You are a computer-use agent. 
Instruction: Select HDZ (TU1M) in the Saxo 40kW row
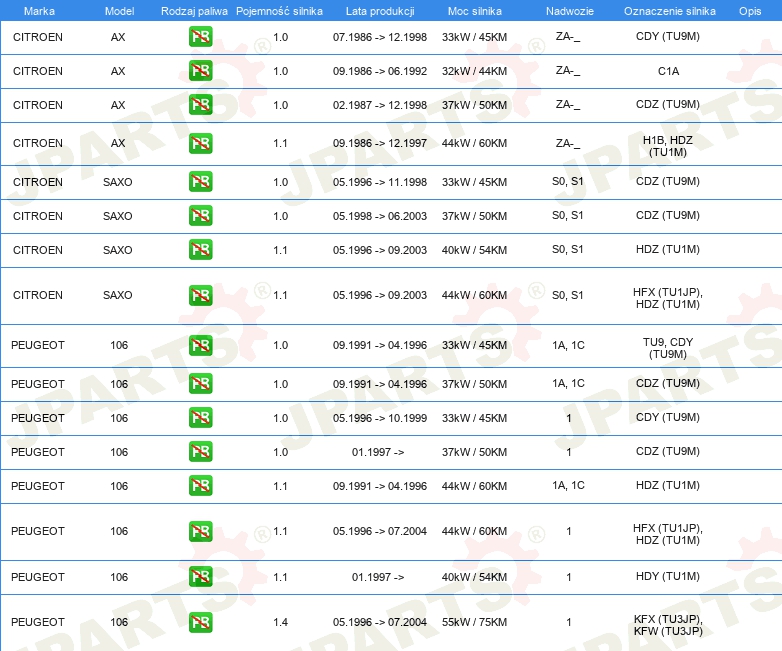668,249
